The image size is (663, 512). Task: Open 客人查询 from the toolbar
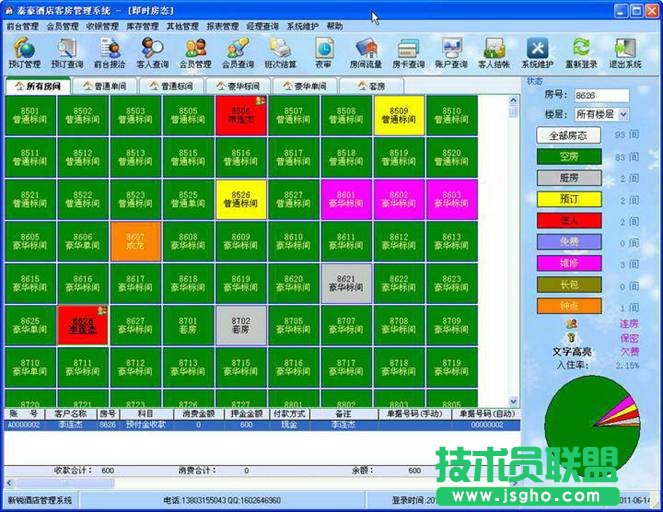[153, 52]
